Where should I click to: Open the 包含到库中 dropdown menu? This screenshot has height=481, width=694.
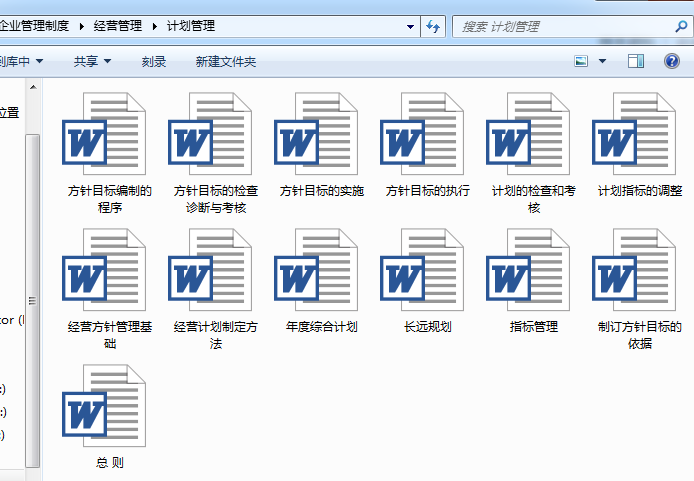[21, 61]
